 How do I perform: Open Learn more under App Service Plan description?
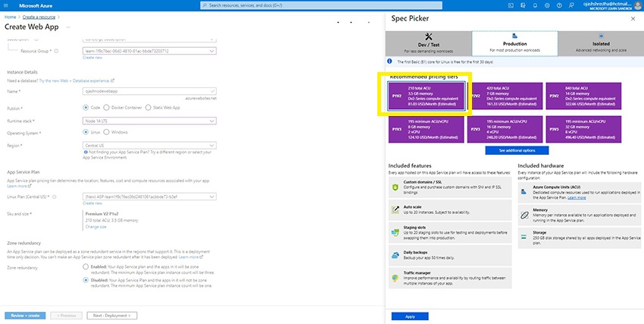point(19,186)
